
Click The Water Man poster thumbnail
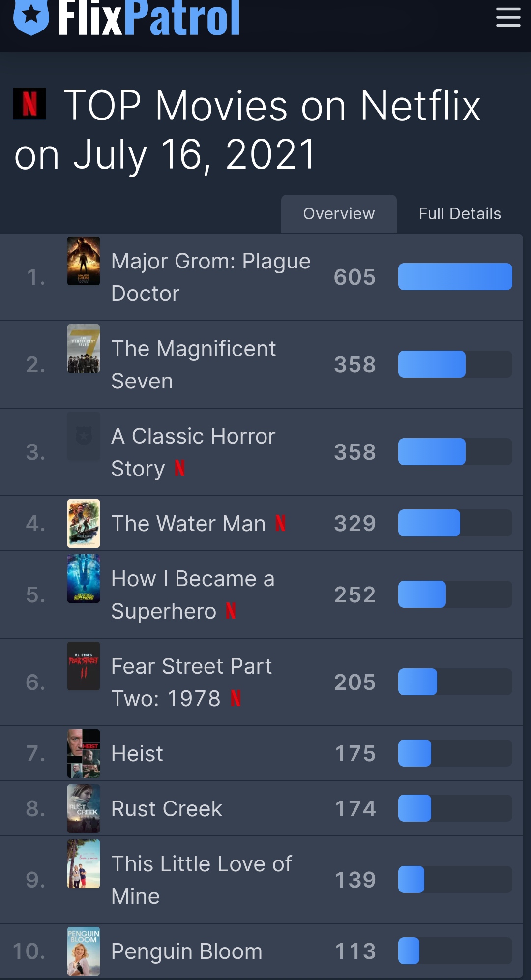point(84,523)
